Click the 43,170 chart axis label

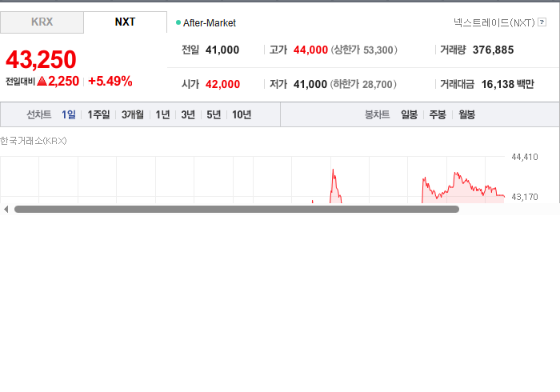tap(524, 197)
